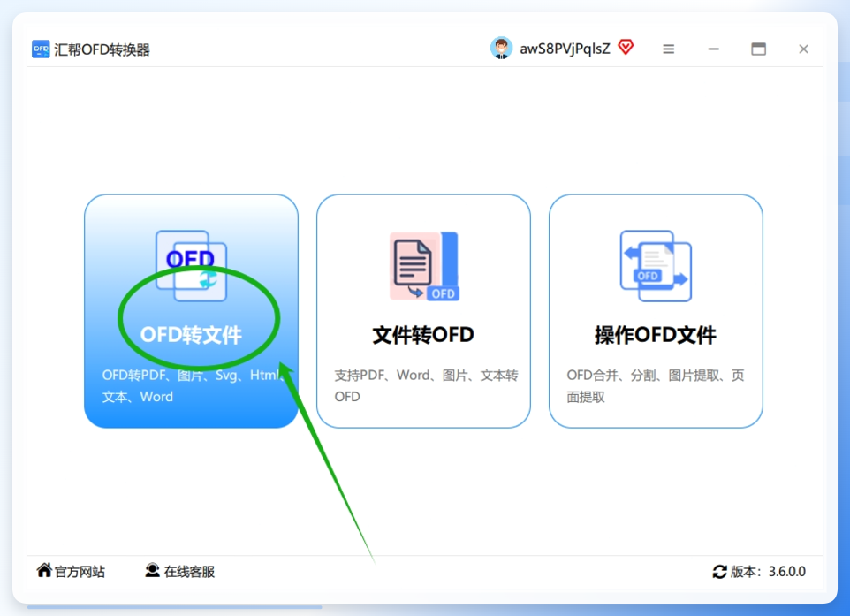Visit the 官方网站 link
850x616 pixels.
(x=80, y=572)
